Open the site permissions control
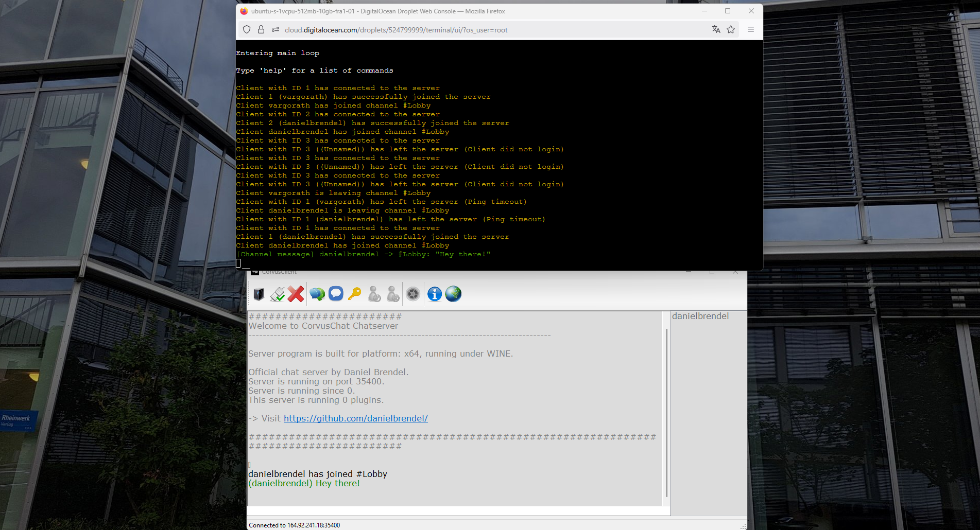The image size is (980, 530). pyautogui.click(x=276, y=30)
